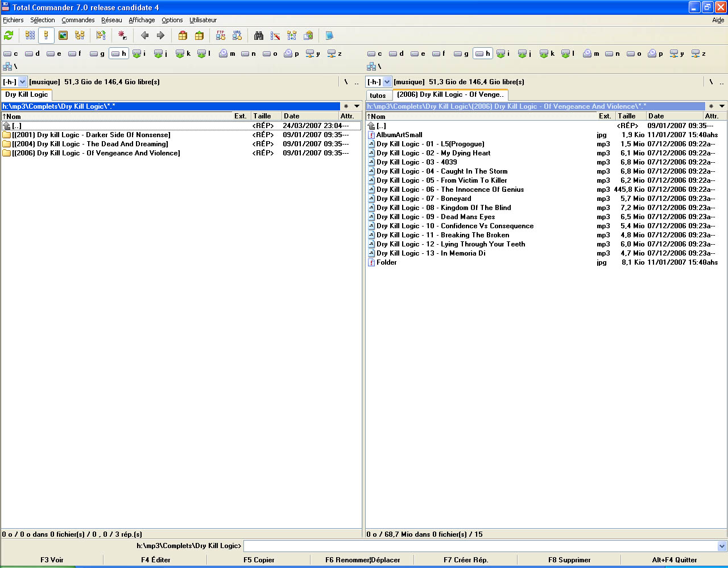Open the command line history dropdown
The height and width of the screenshot is (568, 728).
(x=722, y=546)
